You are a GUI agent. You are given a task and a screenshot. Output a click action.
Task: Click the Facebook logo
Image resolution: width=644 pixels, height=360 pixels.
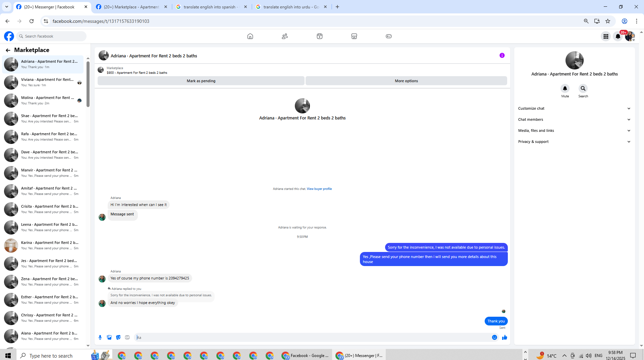click(x=9, y=36)
